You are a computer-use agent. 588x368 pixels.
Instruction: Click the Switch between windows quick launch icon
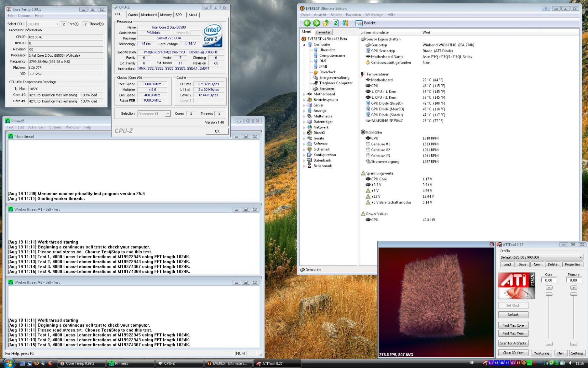click(x=29, y=363)
